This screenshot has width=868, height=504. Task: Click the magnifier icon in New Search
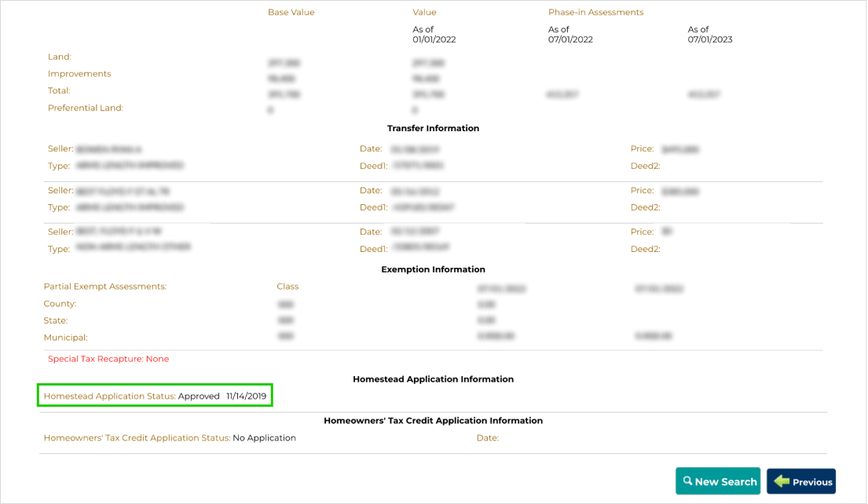pos(687,481)
